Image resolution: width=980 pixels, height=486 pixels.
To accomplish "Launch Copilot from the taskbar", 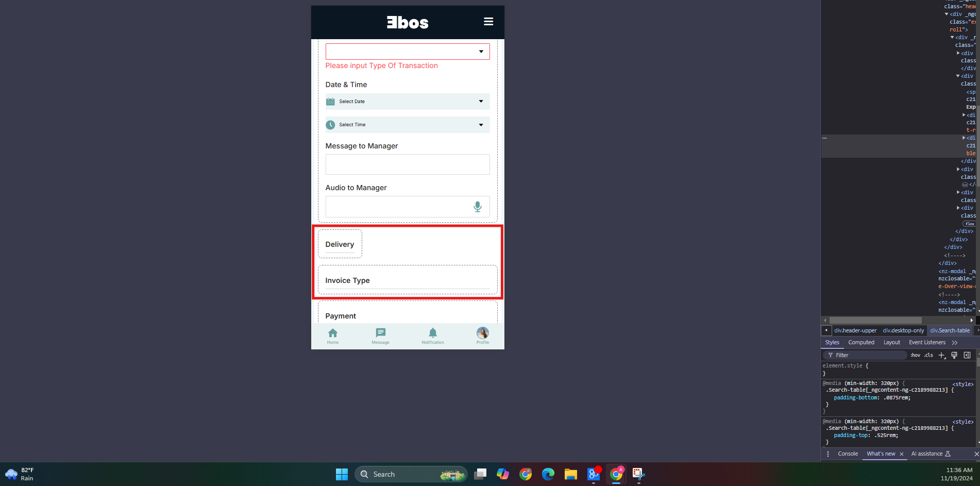I will pyautogui.click(x=503, y=474).
